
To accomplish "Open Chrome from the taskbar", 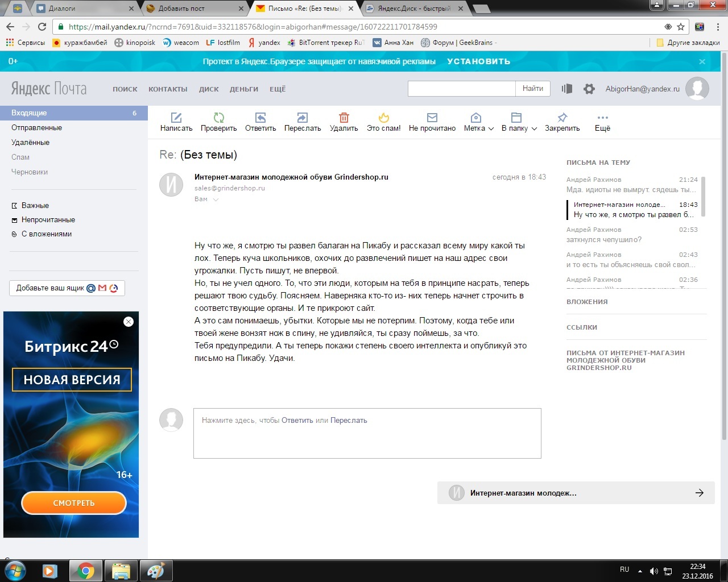I will coord(86,571).
